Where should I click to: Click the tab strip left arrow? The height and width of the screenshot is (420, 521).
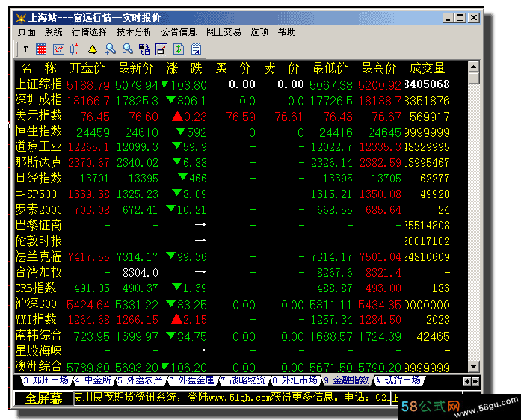click(x=467, y=381)
